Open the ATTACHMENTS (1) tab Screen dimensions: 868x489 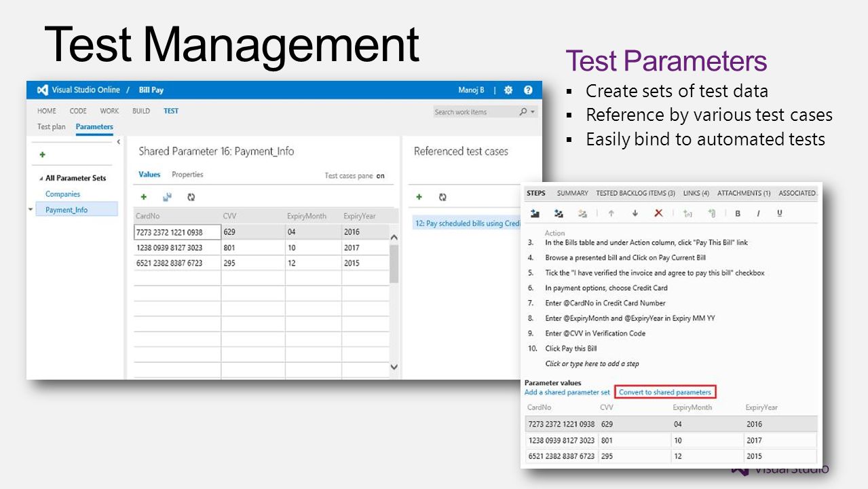pos(744,193)
